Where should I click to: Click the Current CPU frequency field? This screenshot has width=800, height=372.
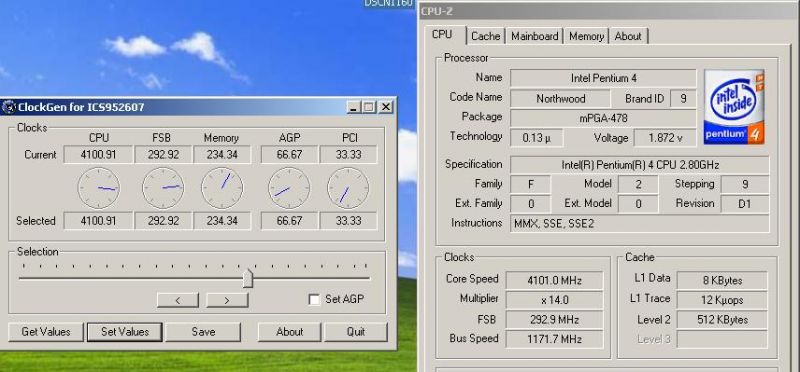tap(98, 154)
